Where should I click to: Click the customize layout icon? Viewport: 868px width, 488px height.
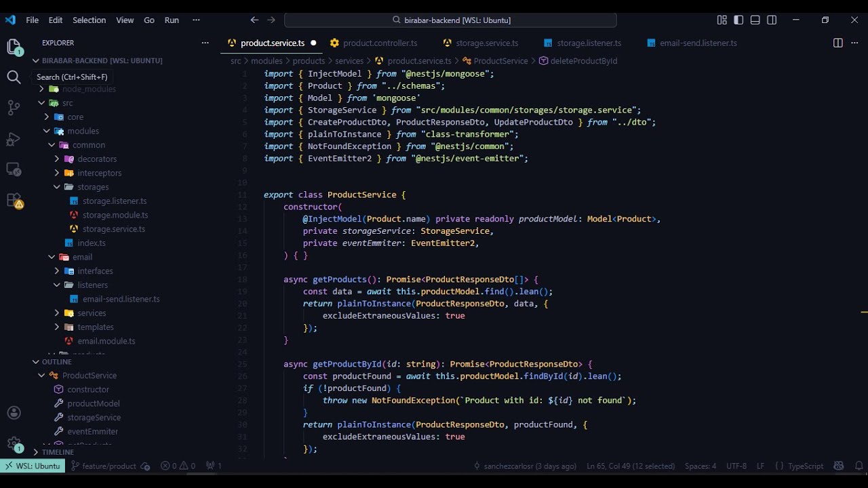[x=722, y=20]
